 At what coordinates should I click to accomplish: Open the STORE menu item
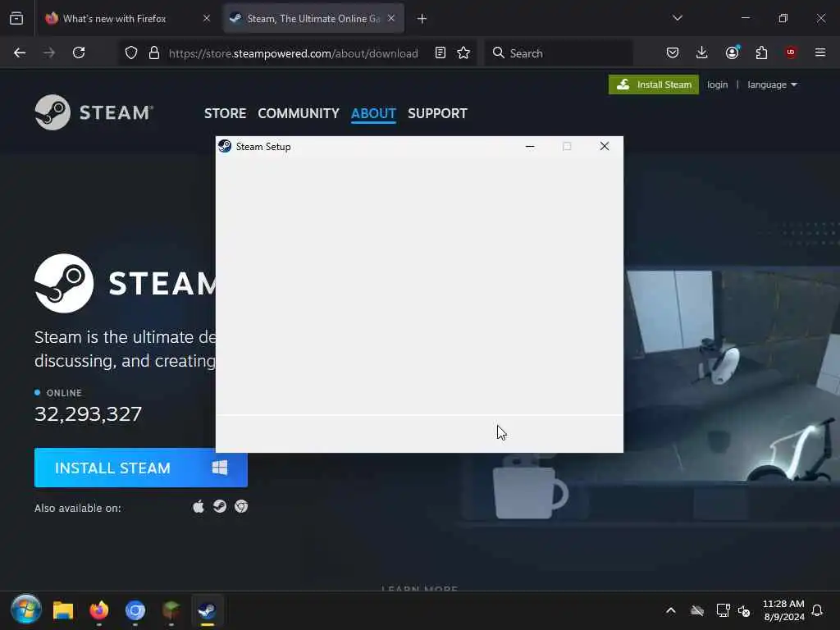tap(225, 113)
